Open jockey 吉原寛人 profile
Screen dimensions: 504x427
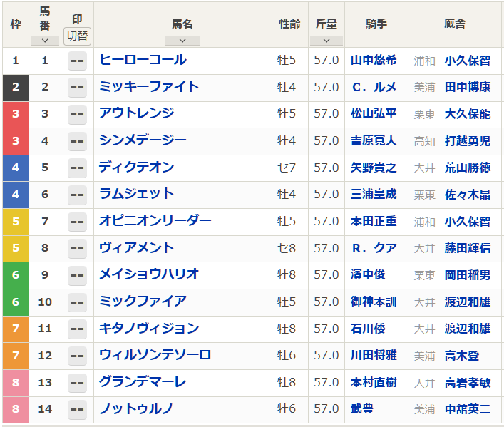[x=374, y=140]
